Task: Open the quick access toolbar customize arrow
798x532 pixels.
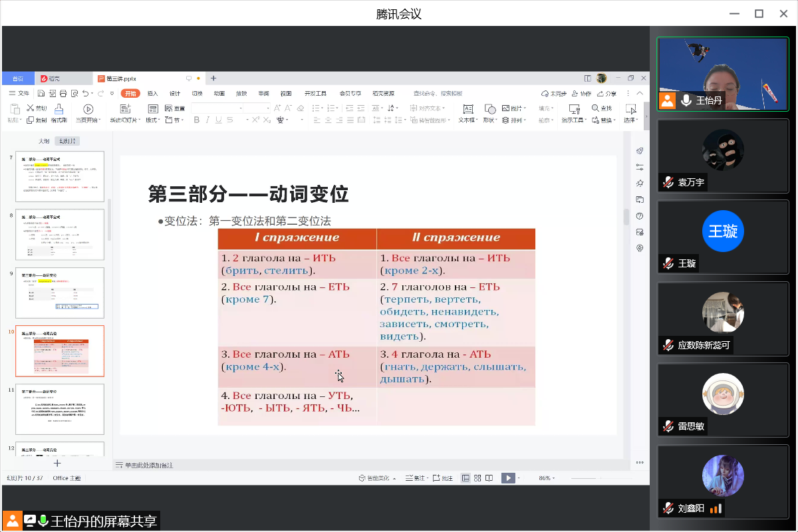Action: click(x=112, y=94)
